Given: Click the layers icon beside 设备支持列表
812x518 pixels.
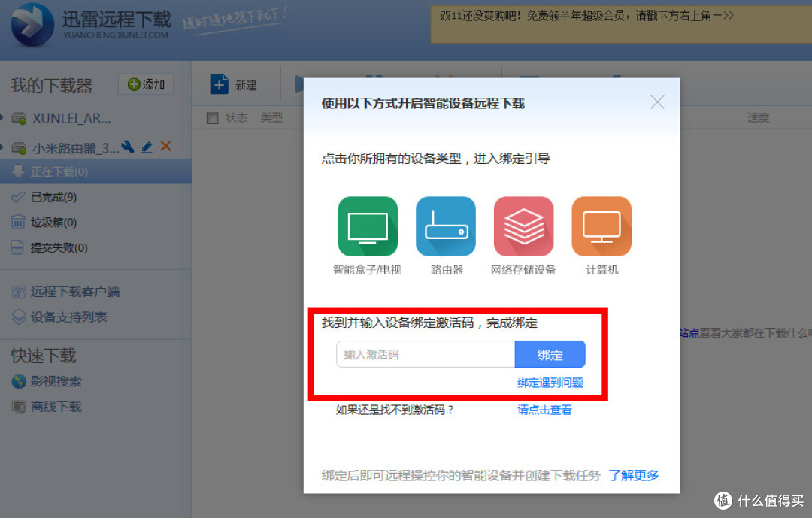Looking at the screenshot, I should tap(19, 317).
